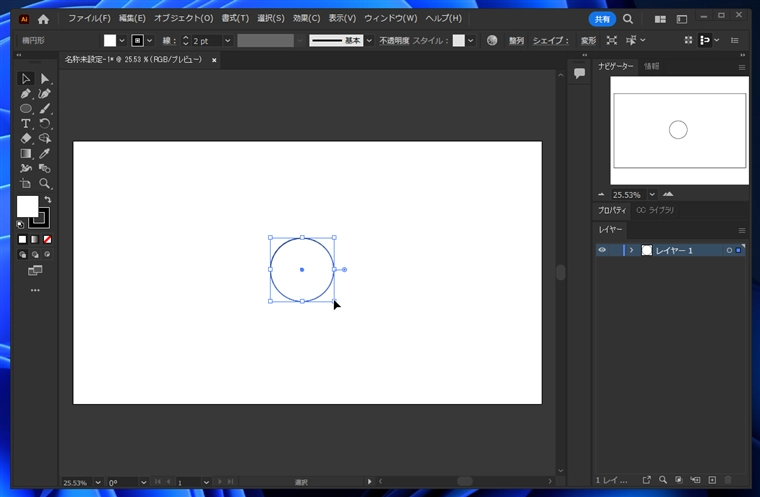Select the Shape Builder tool
This screenshot has width=760, height=497.
(x=45, y=139)
